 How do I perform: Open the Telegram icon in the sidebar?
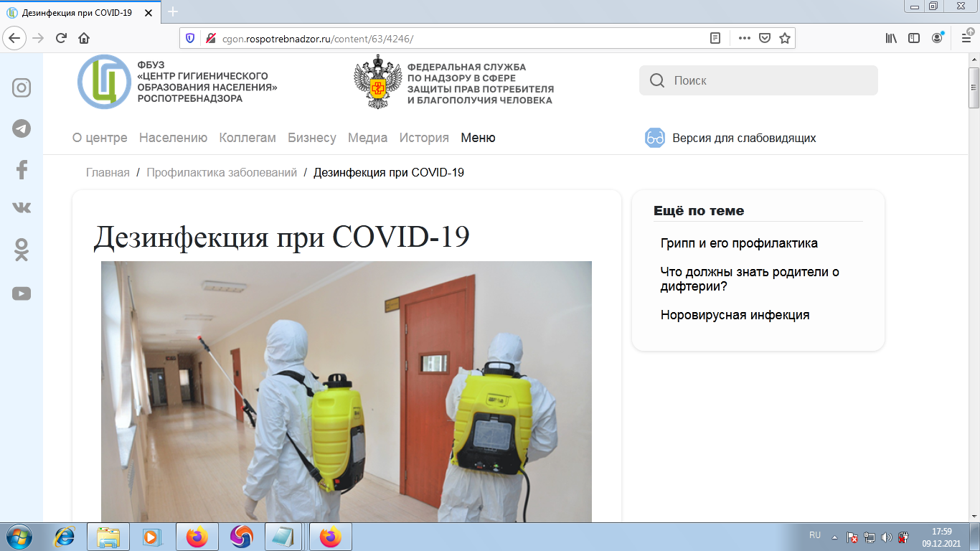click(22, 128)
